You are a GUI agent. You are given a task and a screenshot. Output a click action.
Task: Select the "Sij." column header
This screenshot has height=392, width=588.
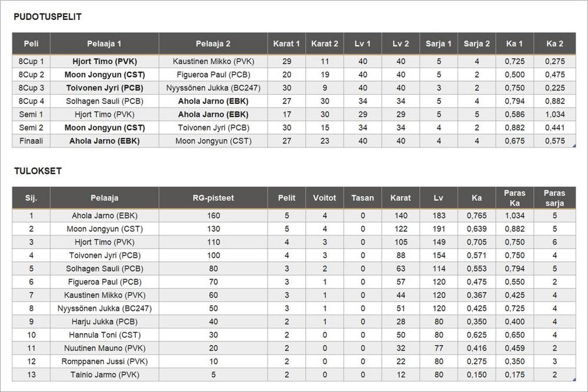(x=31, y=198)
